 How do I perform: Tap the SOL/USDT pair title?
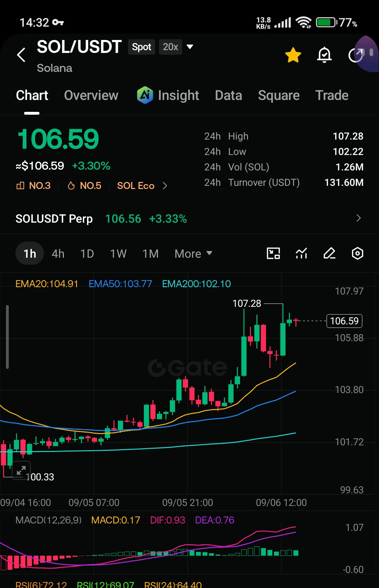click(x=79, y=47)
